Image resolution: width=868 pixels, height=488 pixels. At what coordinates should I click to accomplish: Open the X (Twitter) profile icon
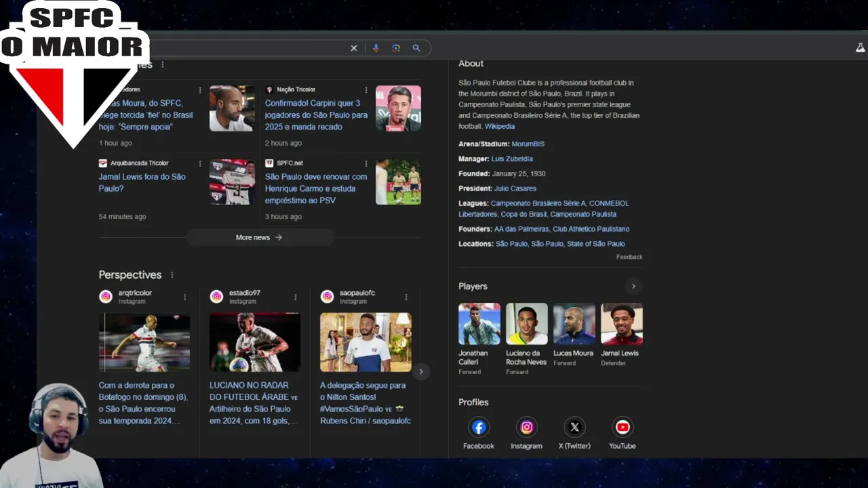tap(574, 427)
